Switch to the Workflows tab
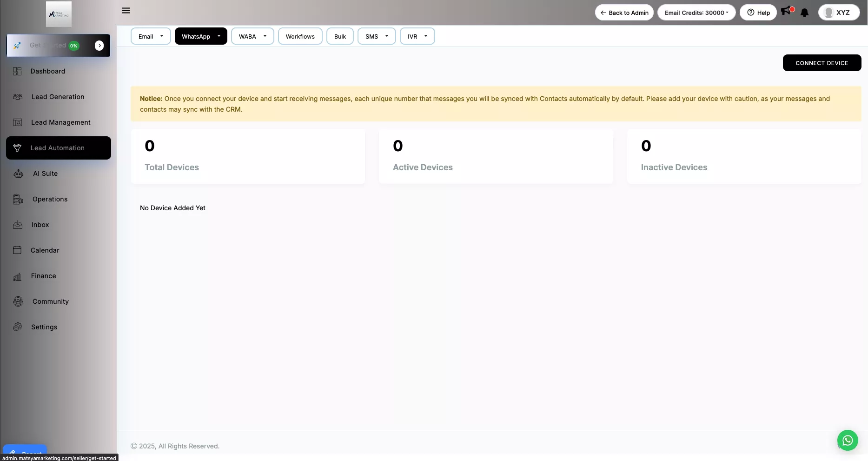The image size is (868, 461). (300, 36)
